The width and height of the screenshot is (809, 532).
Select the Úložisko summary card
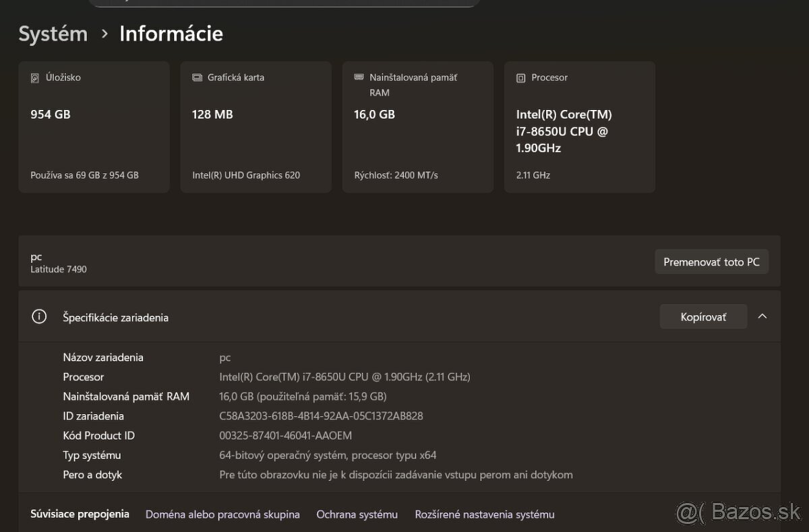pyautogui.click(x=94, y=126)
